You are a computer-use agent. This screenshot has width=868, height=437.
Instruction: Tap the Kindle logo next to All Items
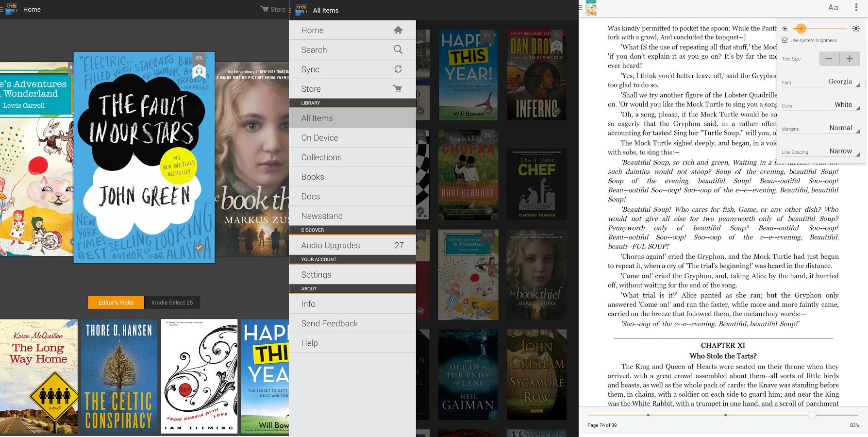[301, 10]
